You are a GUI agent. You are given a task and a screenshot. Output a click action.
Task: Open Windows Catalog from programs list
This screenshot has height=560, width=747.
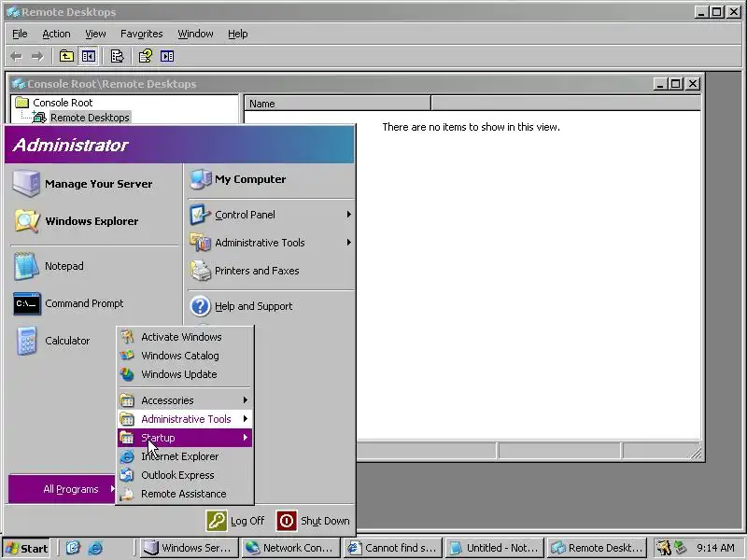[x=184, y=356]
